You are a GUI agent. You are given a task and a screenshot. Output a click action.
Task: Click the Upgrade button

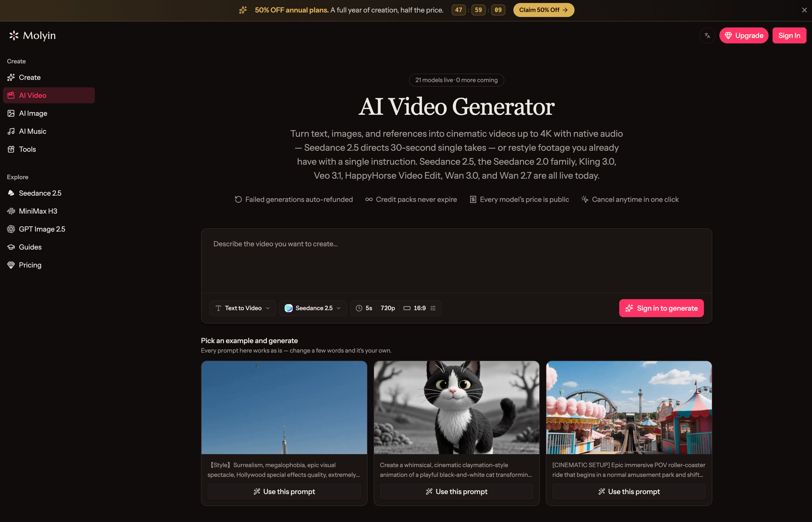coord(744,36)
